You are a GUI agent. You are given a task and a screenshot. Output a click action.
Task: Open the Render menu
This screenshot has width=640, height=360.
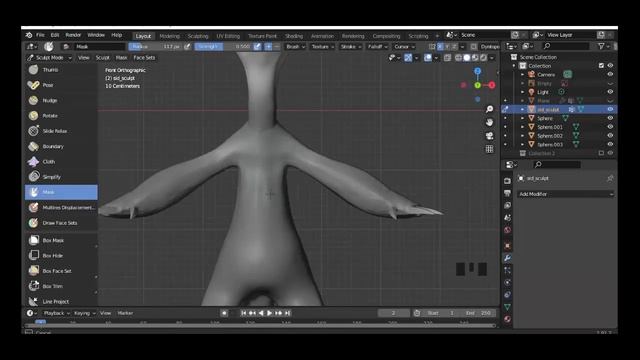(73, 35)
